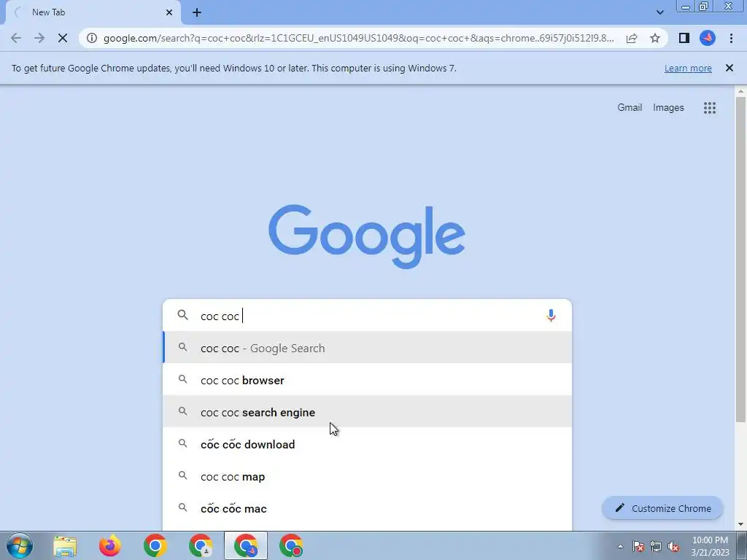Bookmark this tab with the star icon
This screenshot has height=560, width=747.
click(655, 38)
